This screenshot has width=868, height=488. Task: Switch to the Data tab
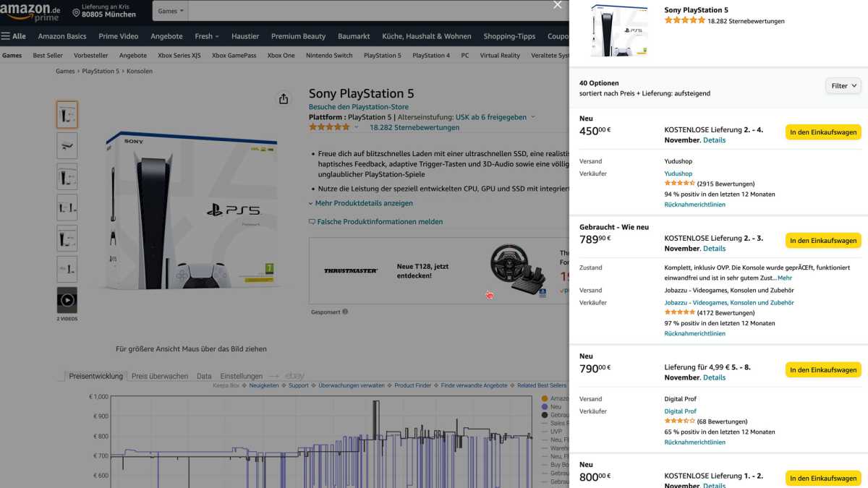(x=204, y=376)
